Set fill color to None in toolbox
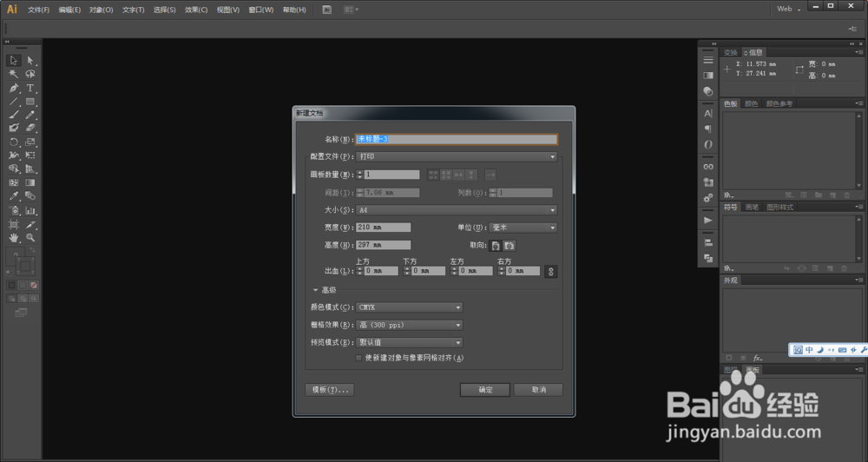Screen dimensions: 868x462 (x=34, y=286)
